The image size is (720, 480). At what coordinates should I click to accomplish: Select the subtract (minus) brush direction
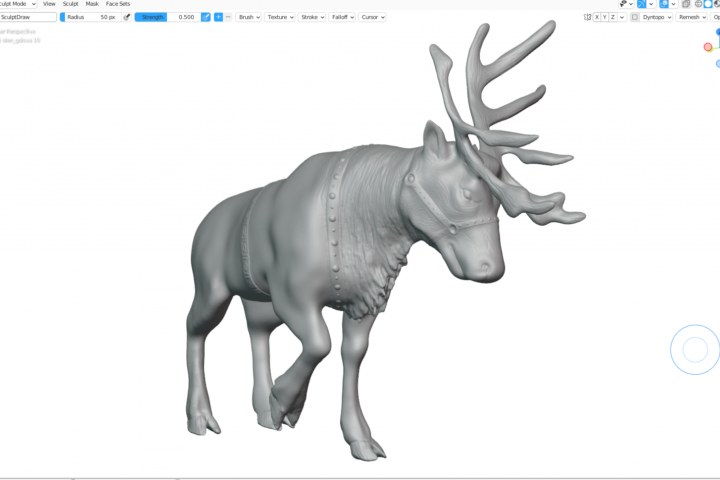[x=228, y=17]
